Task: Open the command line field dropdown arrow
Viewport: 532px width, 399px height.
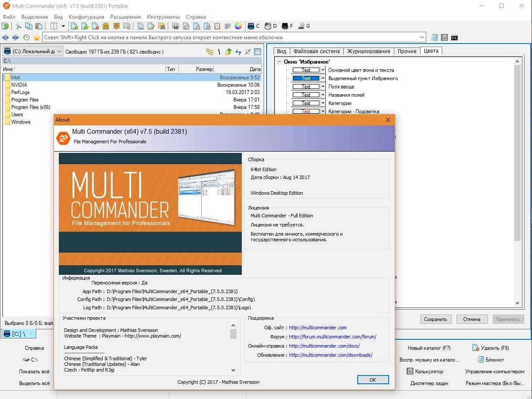Action: pyautogui.click(x=422, y=37)
